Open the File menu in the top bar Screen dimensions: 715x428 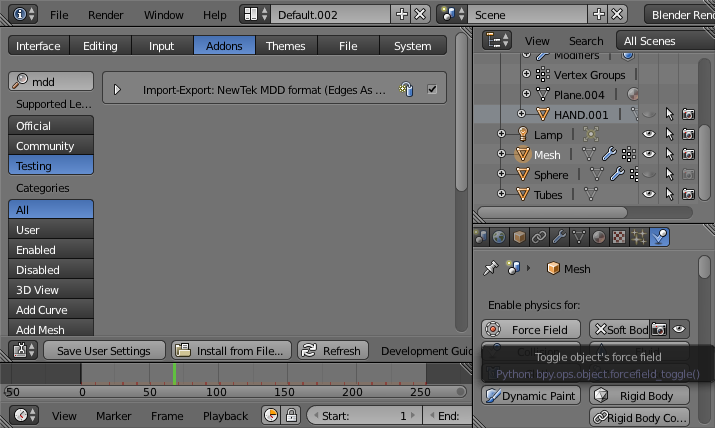(x=59, y=15)
